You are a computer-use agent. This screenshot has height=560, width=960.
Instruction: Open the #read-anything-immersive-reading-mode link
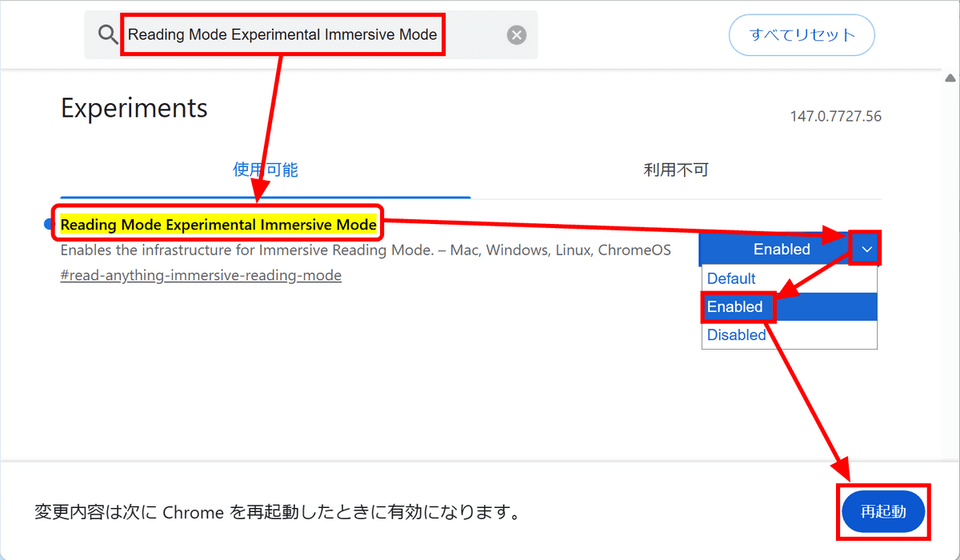click(x=201, y=275)
